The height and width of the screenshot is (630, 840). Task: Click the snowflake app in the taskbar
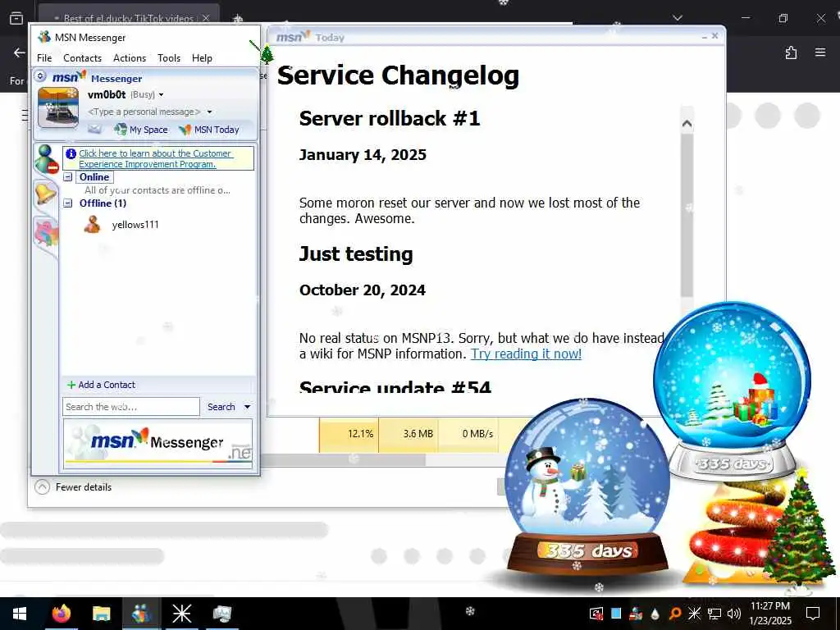[x=181, y=614]
